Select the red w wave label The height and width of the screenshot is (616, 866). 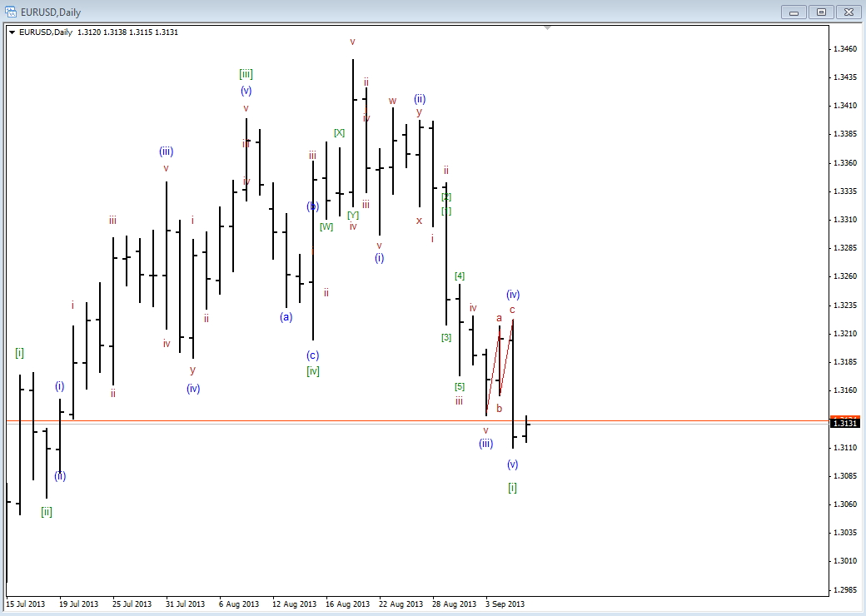393,101
